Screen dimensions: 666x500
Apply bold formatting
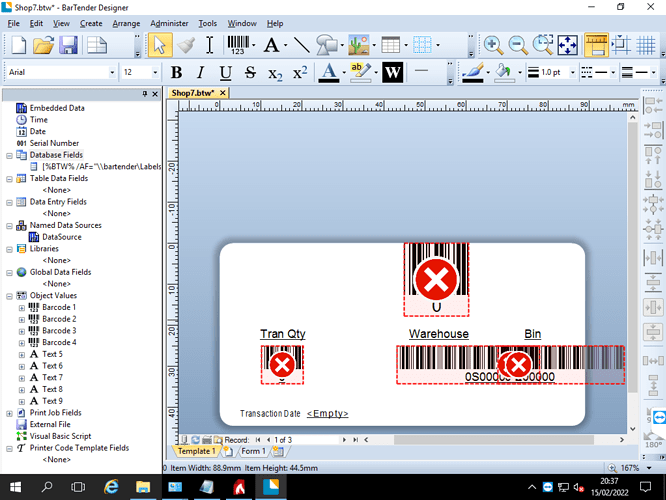(x=176, y=73)
